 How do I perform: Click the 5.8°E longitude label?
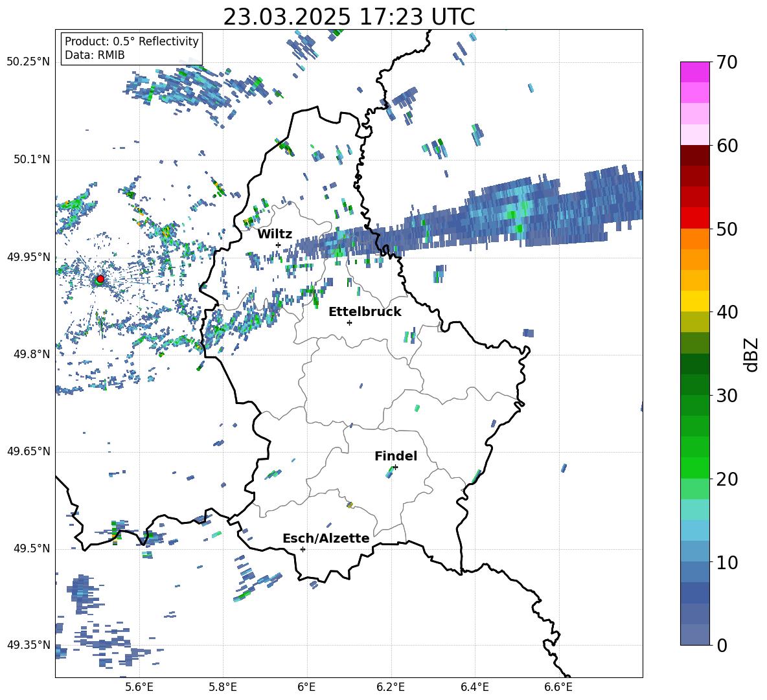tap(223, 687)
